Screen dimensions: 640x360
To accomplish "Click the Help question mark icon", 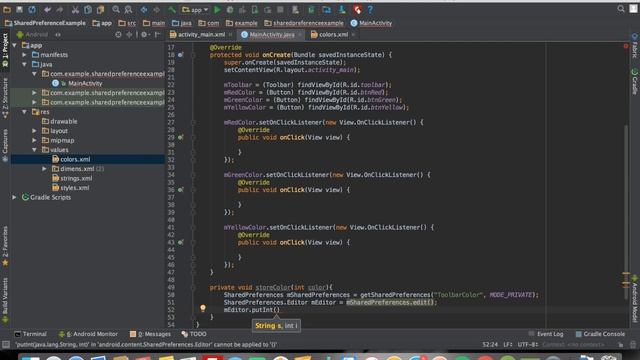I will click(370, 9).
